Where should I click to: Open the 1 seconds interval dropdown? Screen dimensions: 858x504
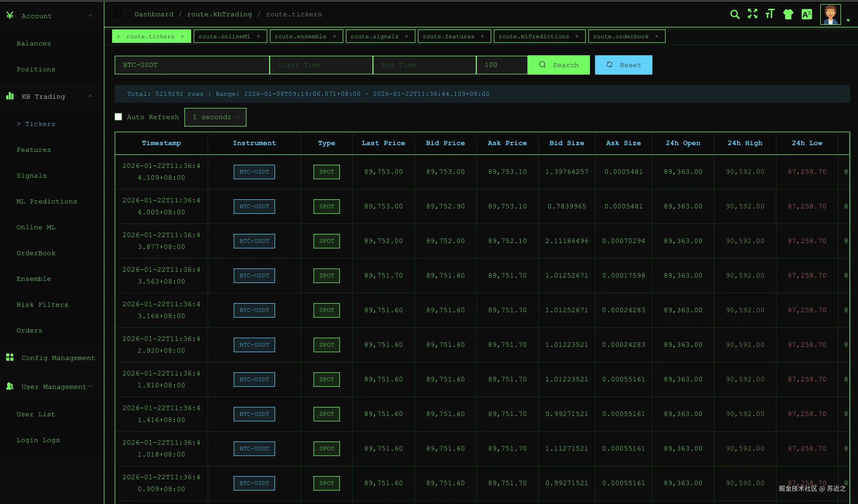[x=215, y=117]
